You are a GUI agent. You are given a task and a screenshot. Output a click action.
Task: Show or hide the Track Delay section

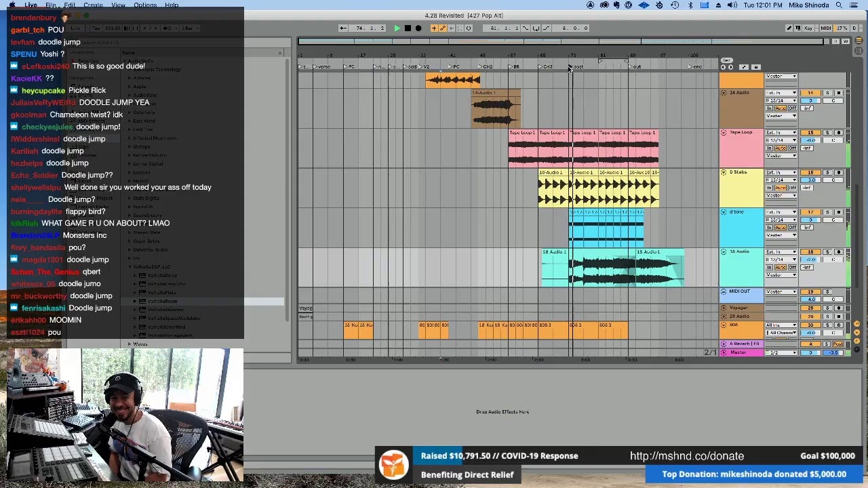pyautogui.click(x=857, y=348)
